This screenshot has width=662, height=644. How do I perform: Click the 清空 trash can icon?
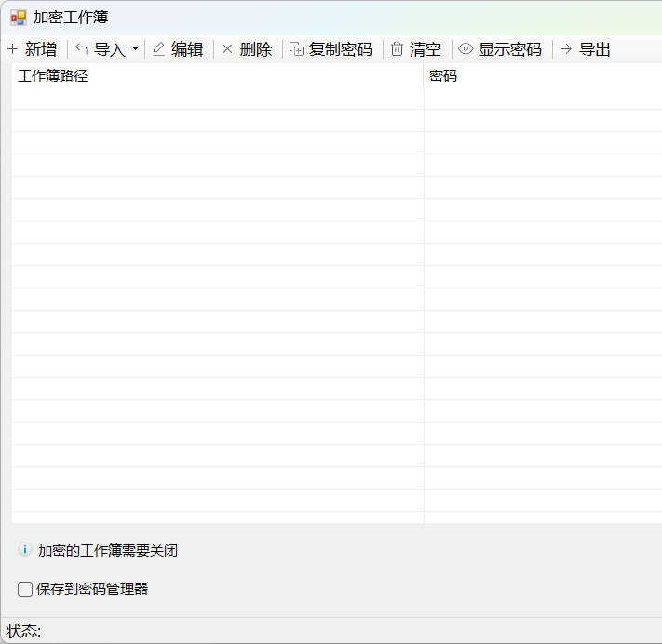(x=398, y=49)
